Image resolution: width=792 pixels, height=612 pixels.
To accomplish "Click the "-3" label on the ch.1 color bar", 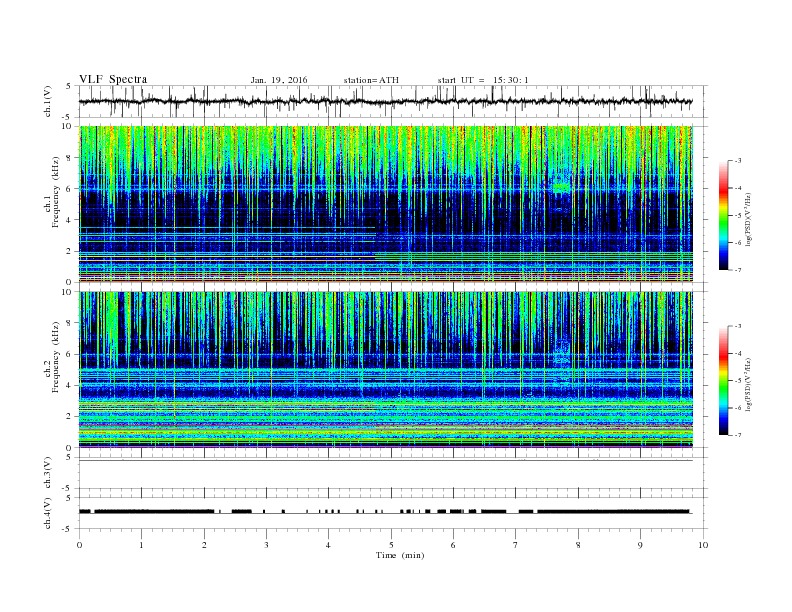I will [x=737, y=161].
